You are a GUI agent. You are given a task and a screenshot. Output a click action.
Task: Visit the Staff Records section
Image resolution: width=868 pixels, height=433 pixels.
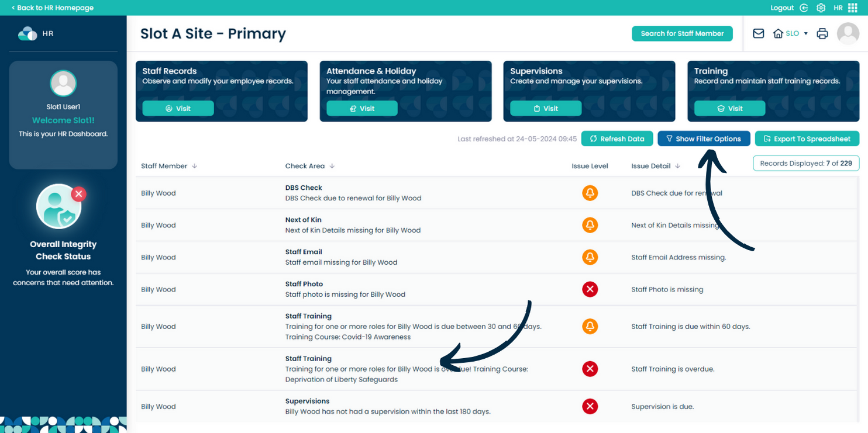(x=178, y=108)
